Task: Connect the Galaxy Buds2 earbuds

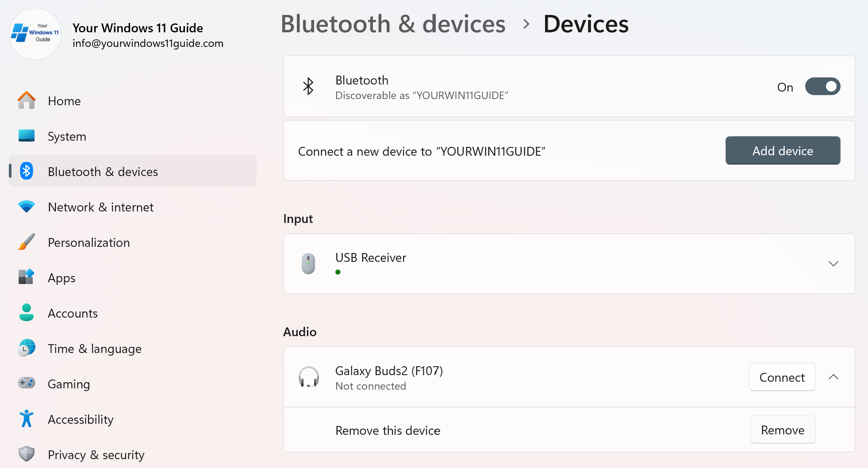Action: click(782, 377)
